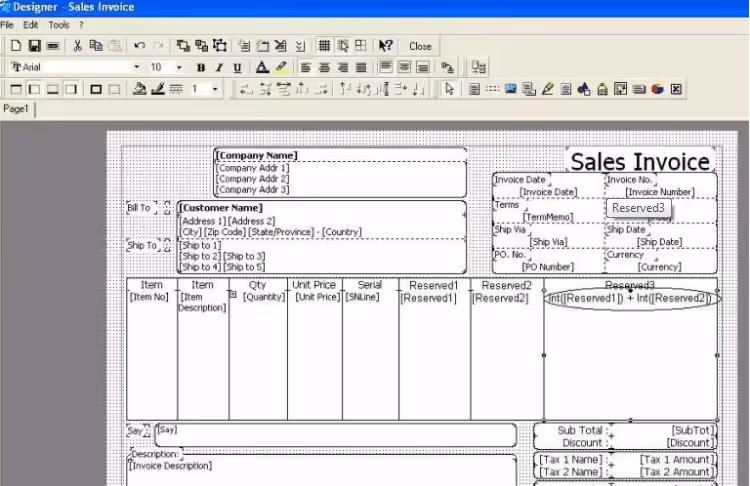Undo the last design change
The image size is (750, 486).
tap(139, 46)
